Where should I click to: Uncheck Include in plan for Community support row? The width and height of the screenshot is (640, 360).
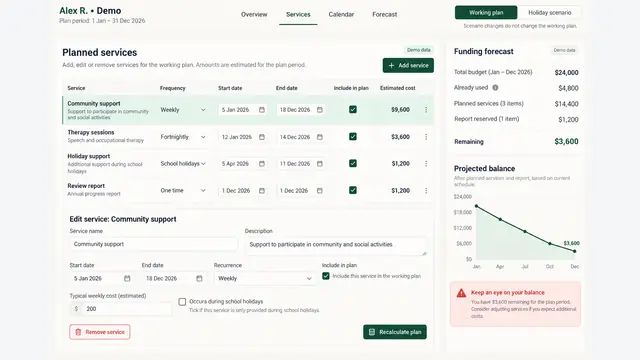click(x=353, y=109)
